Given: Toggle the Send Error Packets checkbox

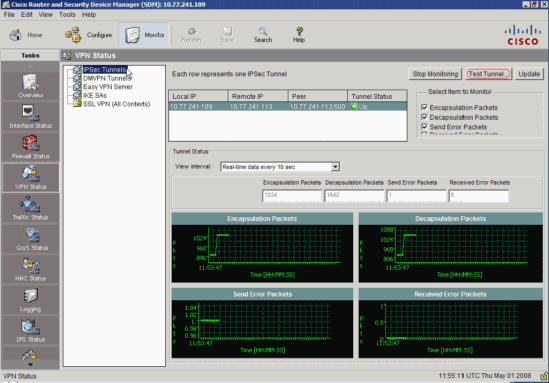Looking at the screenshot, I should (424, 127).
